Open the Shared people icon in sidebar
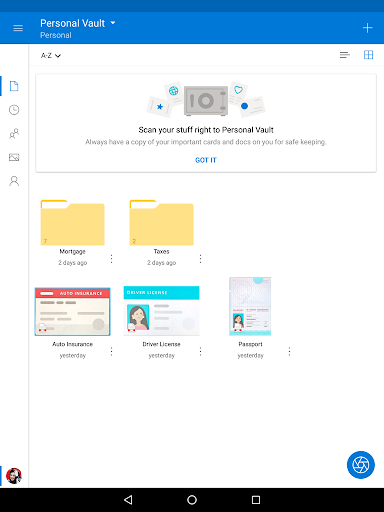The width and height of the screenshot is (384, 512). (x=14, y=134)
